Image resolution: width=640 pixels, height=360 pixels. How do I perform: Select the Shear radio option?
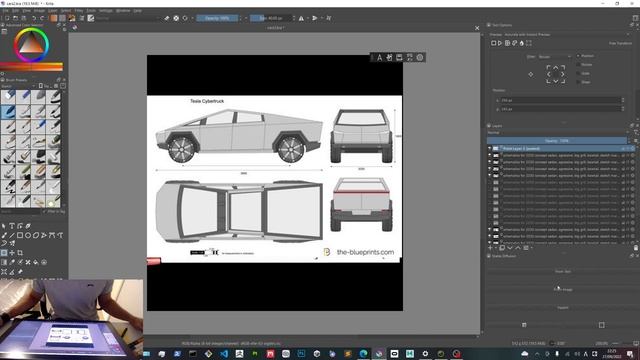tap(578, 82)
